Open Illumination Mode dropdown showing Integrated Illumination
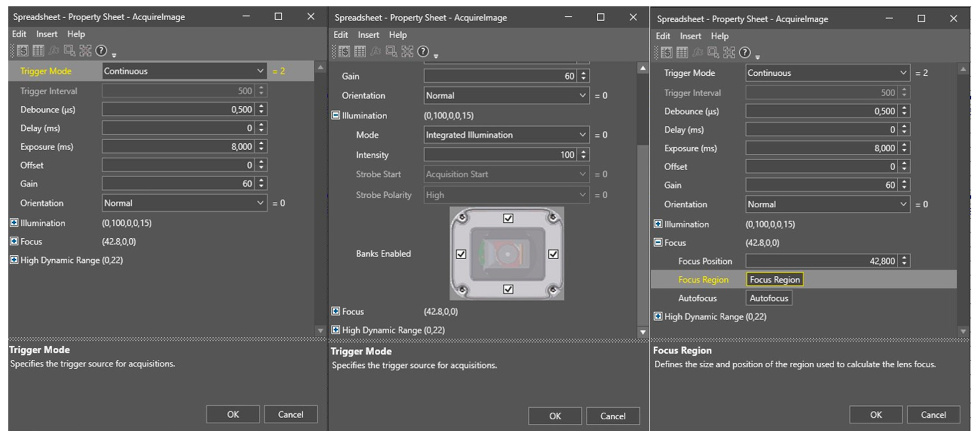Viewport: 980px width, 438px height. tap(506, 135)
